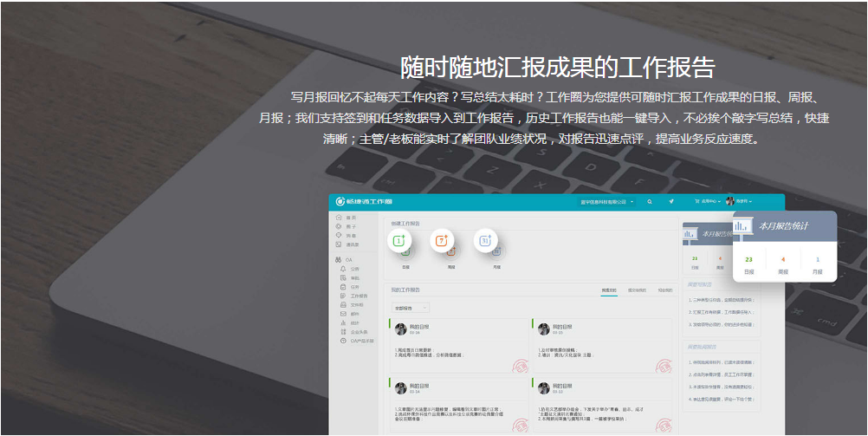The width and height of the screenshot is (868, 436).
Task: Click the 创建工作报告 section title
Action: 405,224
